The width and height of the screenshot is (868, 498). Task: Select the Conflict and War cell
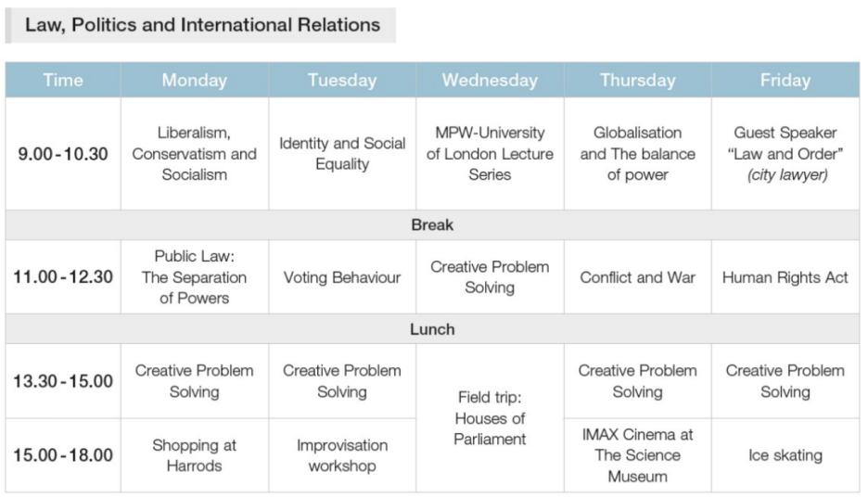[637, 277]
